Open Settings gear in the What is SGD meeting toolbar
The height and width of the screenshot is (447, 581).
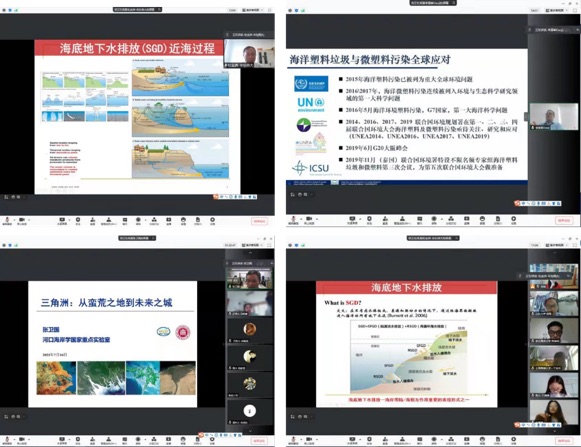click(514, 440)
